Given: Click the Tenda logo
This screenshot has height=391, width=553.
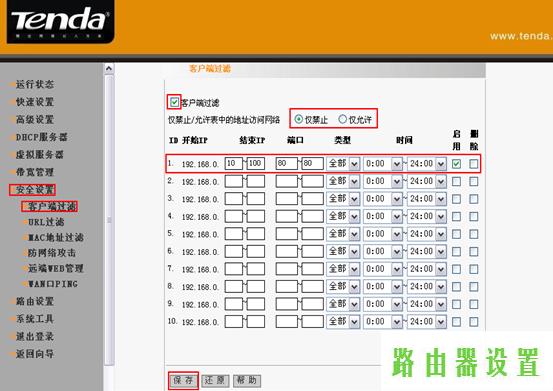Looking at the screenshot, I should [x=60, y=22].
